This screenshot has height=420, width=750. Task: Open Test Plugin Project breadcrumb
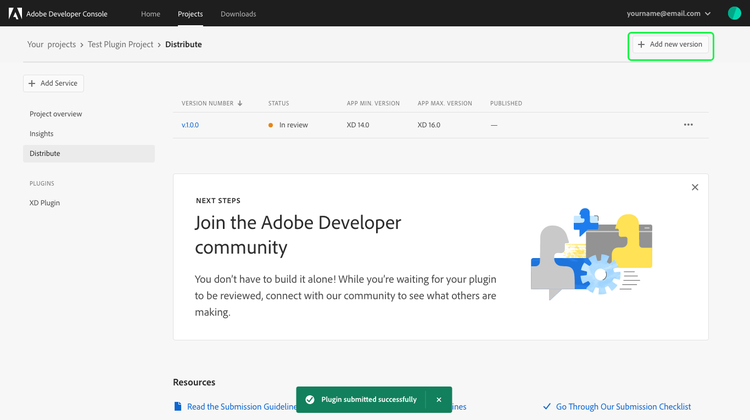click(x=121, y=44)
